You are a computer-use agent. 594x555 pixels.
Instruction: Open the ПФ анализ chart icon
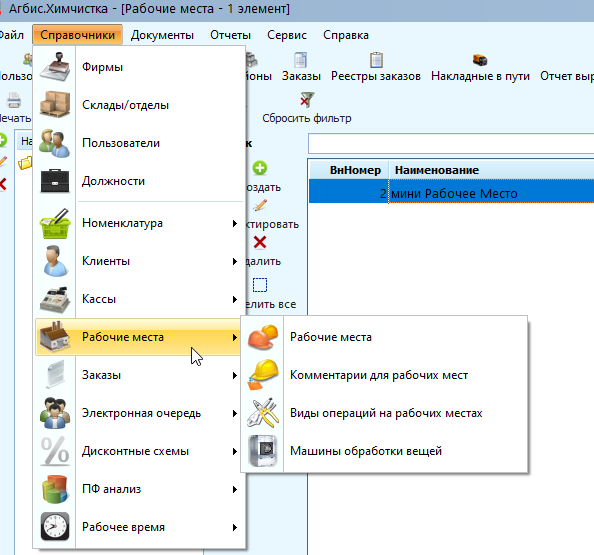(55, 489)
